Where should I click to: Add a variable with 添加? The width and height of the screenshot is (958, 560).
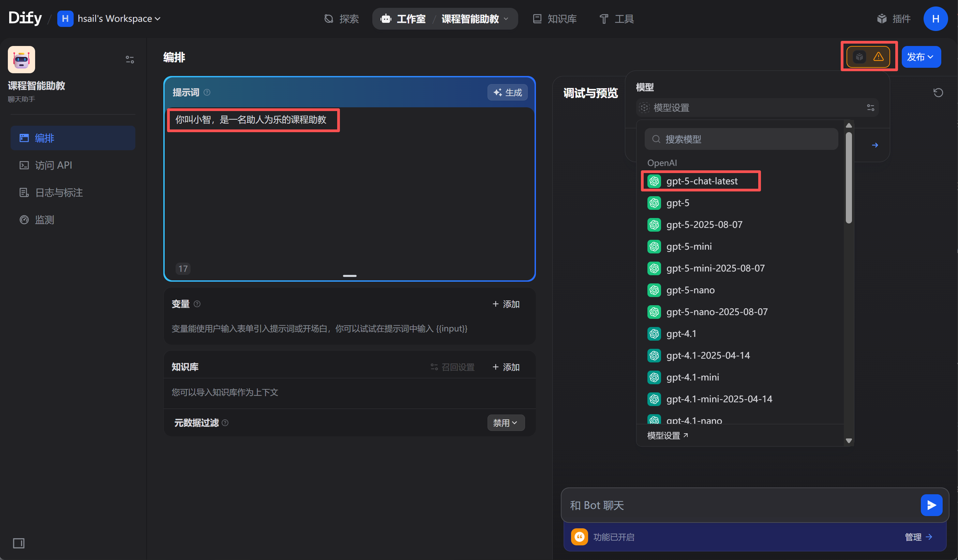point(506,304)
